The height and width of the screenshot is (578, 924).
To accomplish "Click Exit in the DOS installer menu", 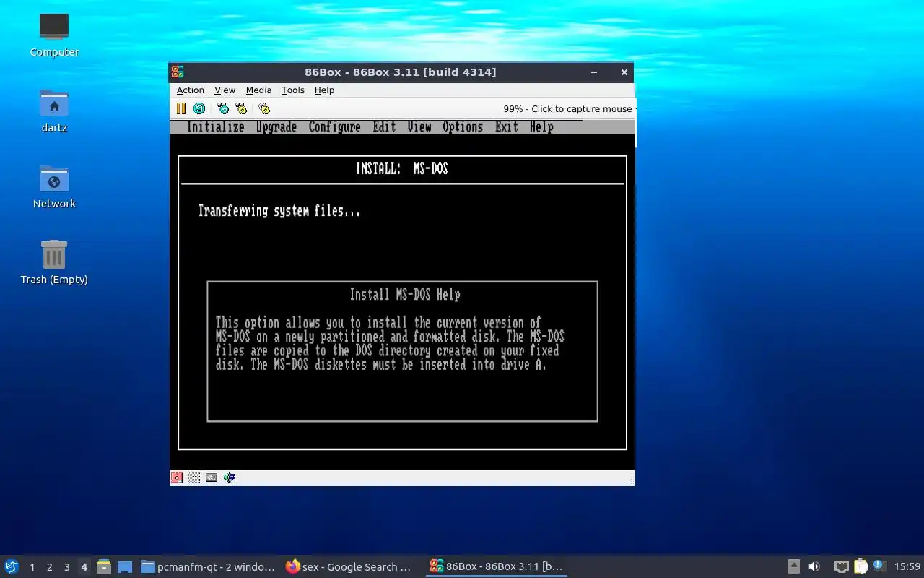I will pyautogui.click(x=507, y=127).
